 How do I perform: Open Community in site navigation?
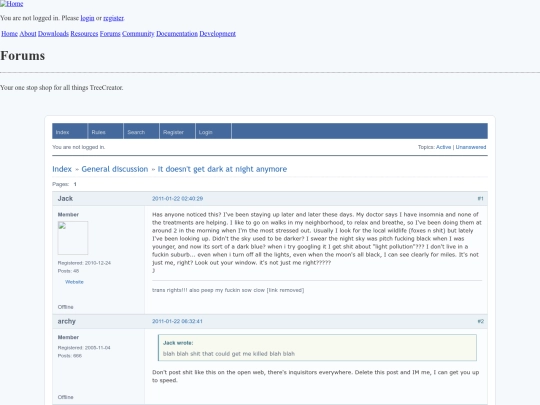click(138, 34)
